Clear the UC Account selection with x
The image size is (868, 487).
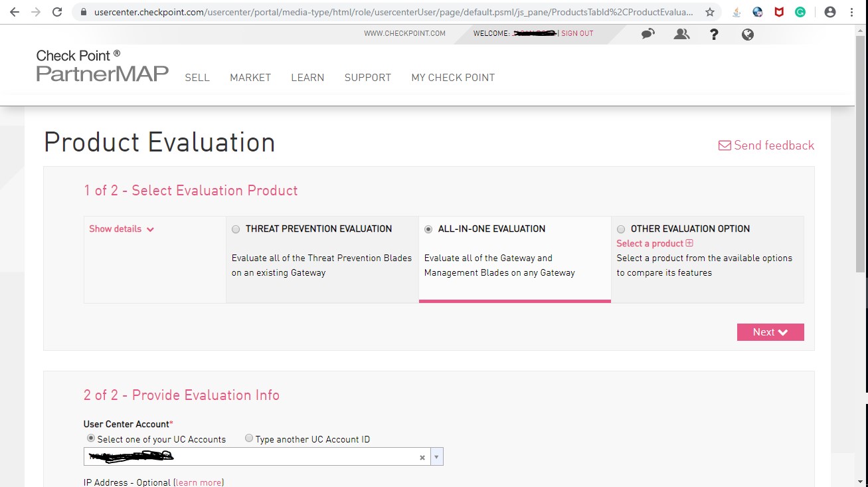(422, 458)
